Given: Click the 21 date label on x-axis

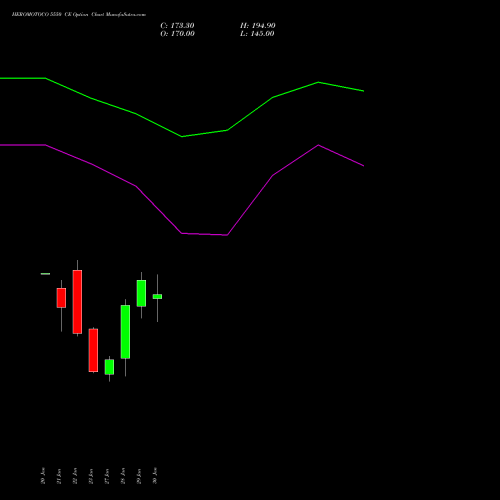Looking at the screenshot, I should pyautogui.click(x=59, y=476).
